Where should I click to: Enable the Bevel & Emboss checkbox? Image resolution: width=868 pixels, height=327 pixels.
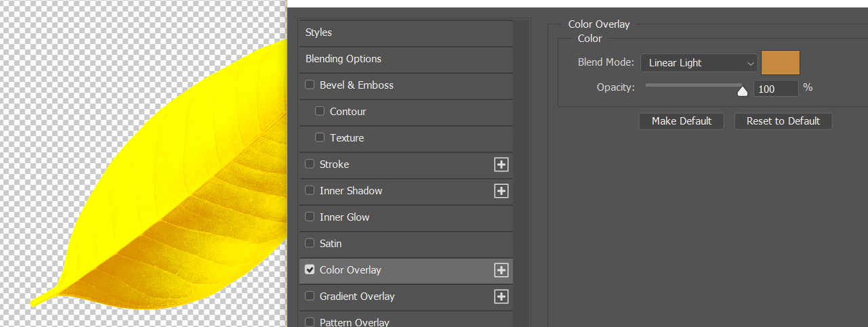310,85
